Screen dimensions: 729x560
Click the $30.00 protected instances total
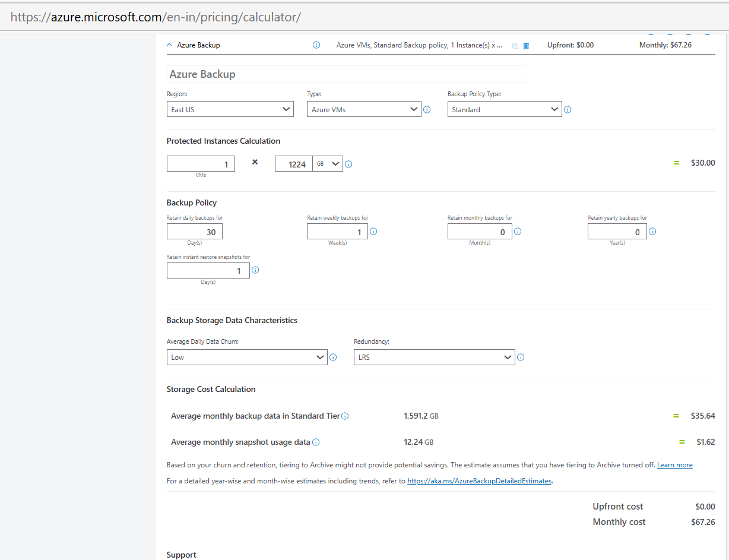point(703,163)
